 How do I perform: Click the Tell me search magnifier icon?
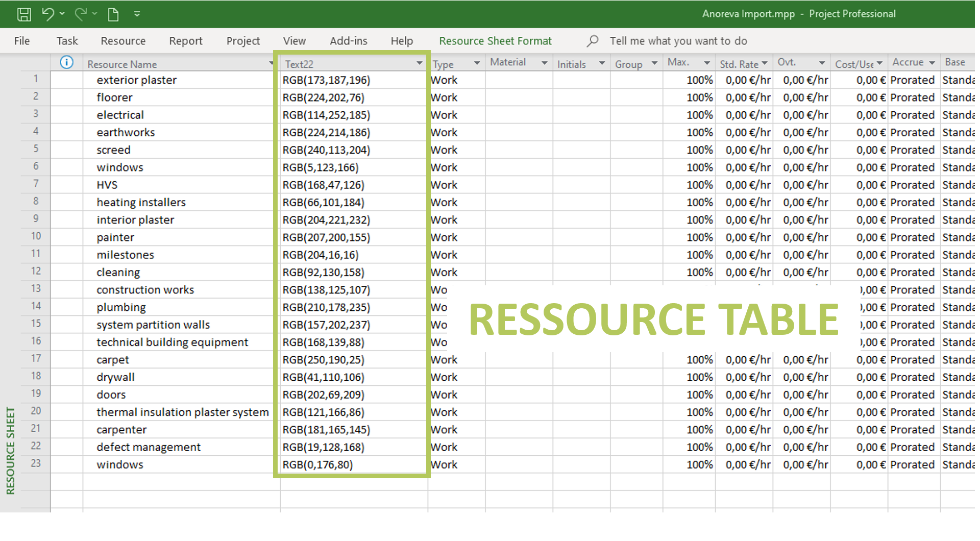coord(592,41)
